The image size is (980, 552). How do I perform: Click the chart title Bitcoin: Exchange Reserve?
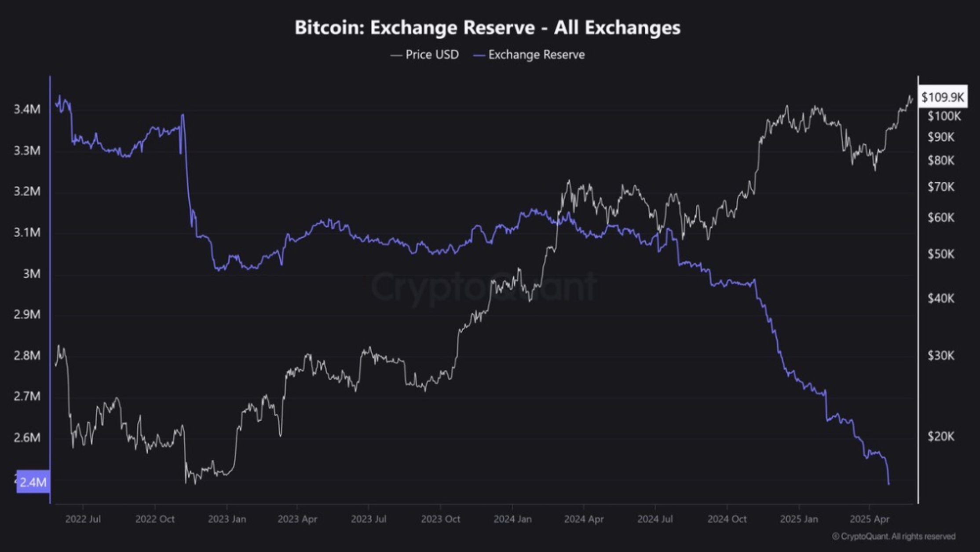(x=487, y=27)
